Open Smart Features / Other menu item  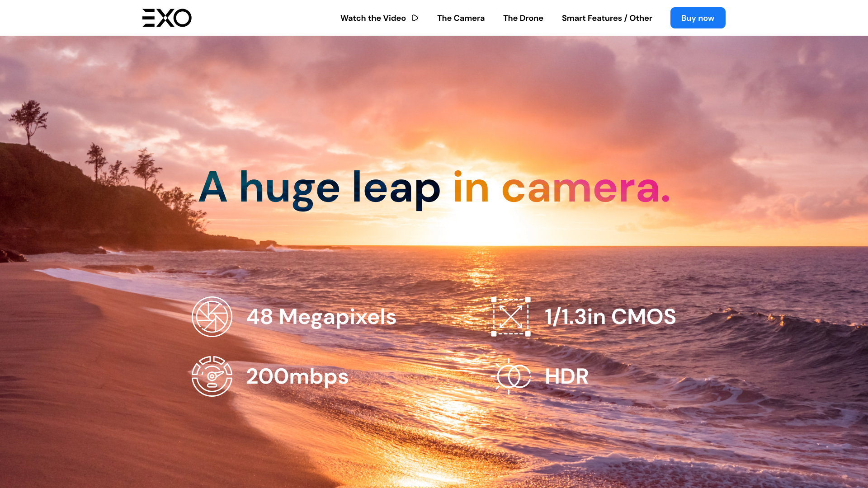[607, 18]
